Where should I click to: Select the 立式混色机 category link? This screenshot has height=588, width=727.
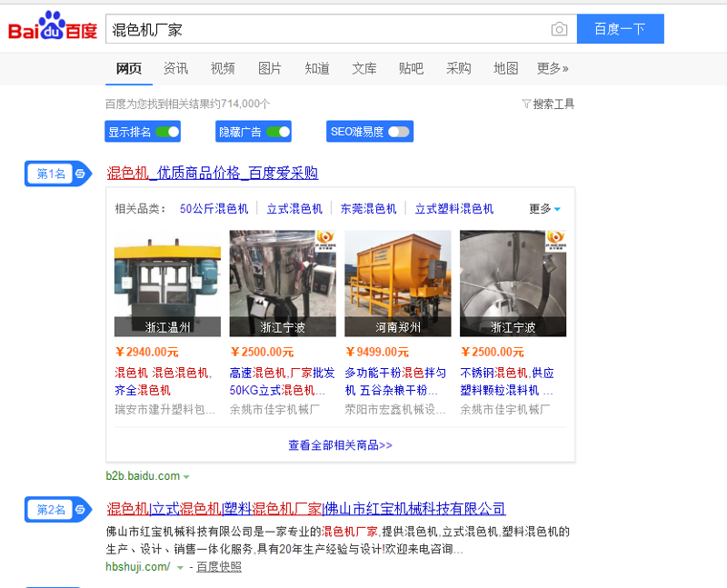tap(294, 209)
